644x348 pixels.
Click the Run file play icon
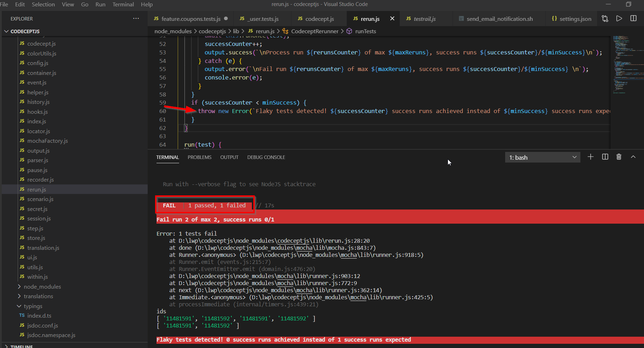tap(619, 18)
